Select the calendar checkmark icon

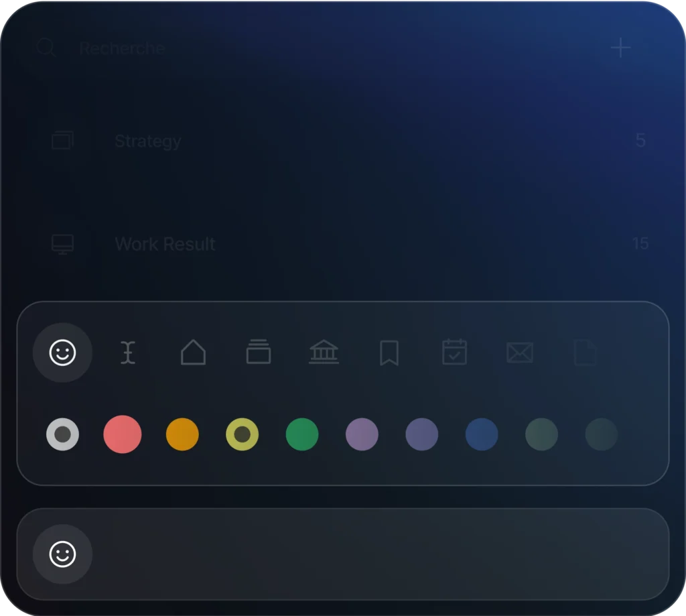[x=454, y=353]
